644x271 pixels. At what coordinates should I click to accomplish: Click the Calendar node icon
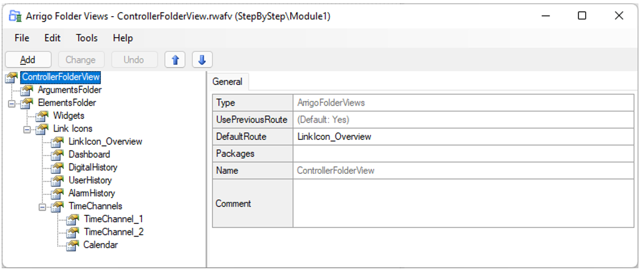(73, 245)
